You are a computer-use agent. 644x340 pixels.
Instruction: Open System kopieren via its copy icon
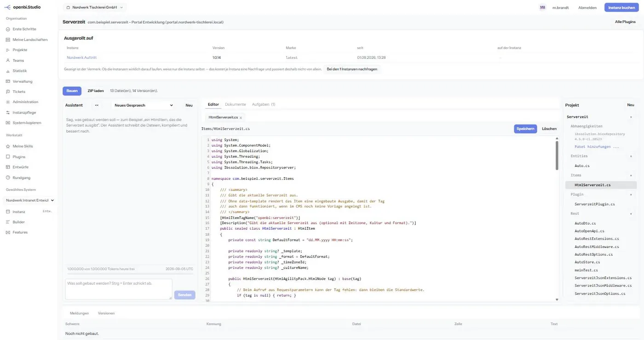[8, 123]
